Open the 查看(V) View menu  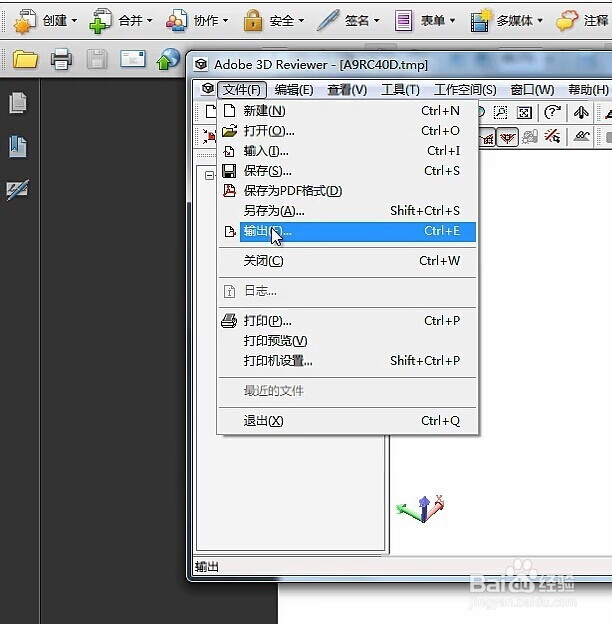pos(347,90)
